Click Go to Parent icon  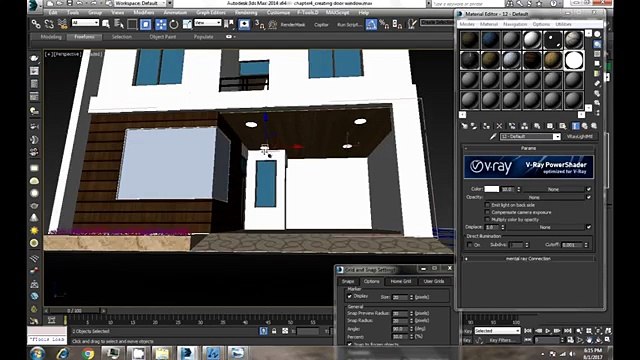coord(585,126)
